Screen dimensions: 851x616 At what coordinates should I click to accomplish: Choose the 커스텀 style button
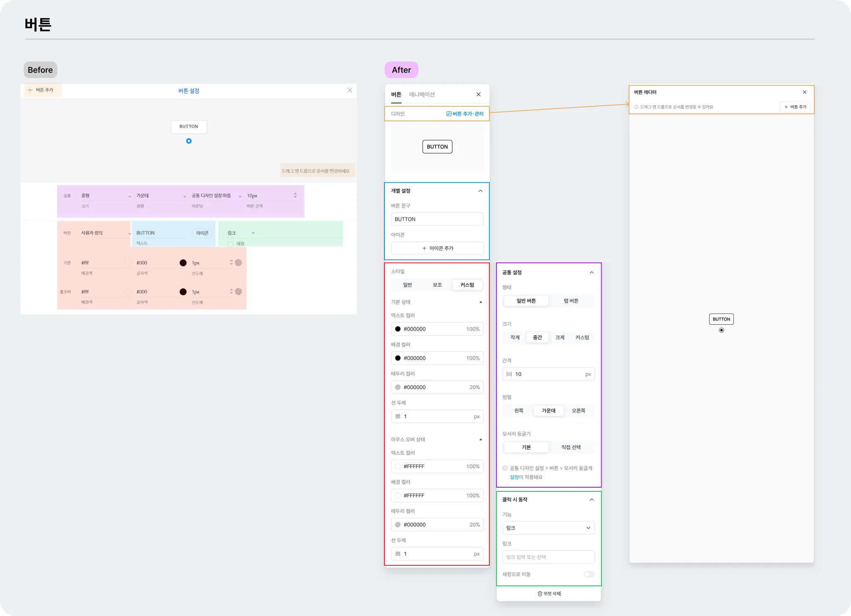click(467, 285)
